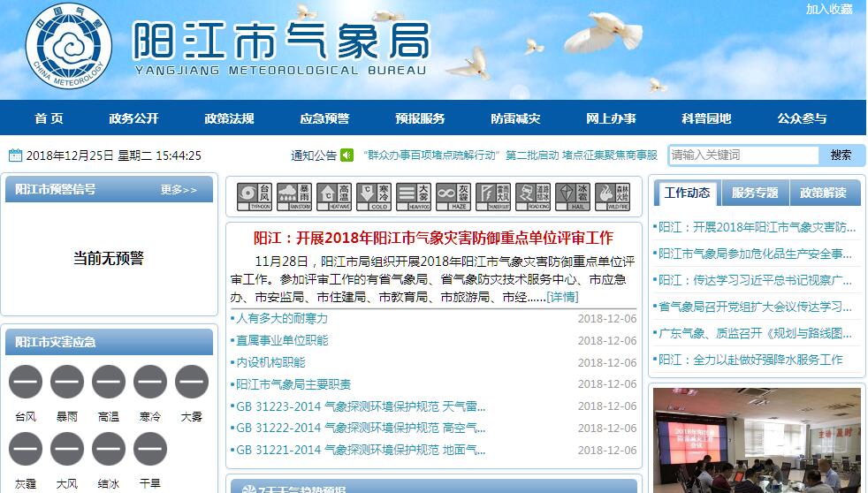868x493 pixels.
Task: Open the article 直属事业单位职能
Action: point(282,340)
